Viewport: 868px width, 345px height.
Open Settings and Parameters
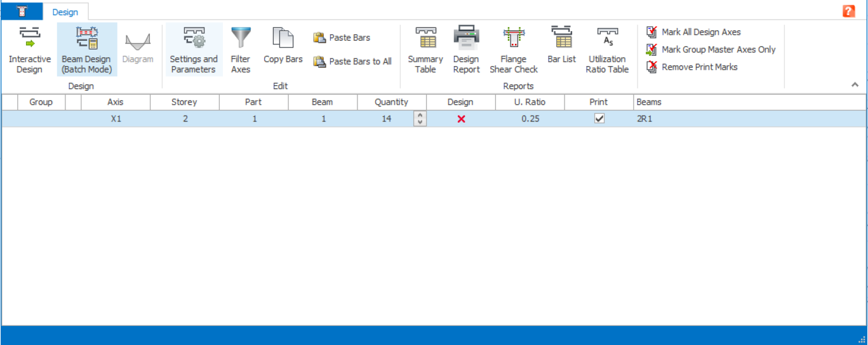194,50
